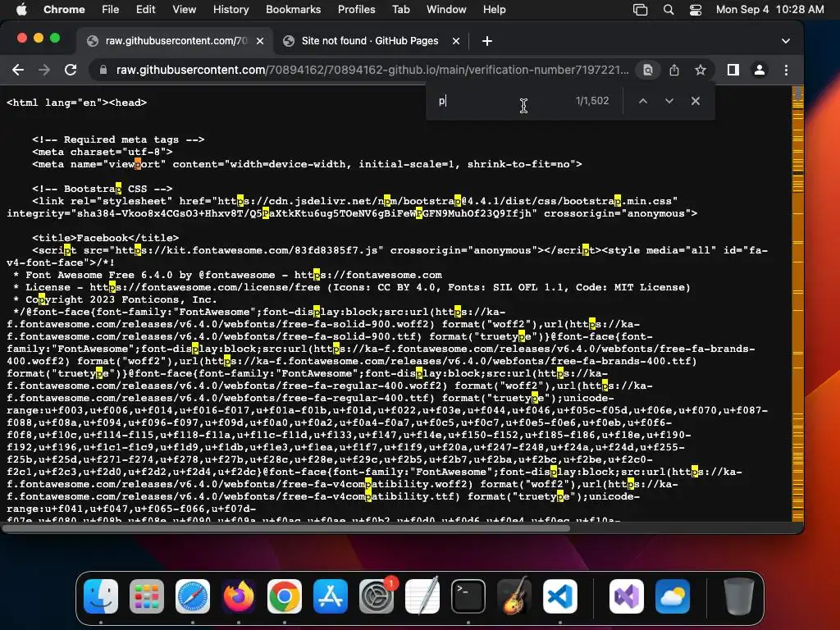Open Visual Studio Code from the Dock
Viewport: 840px width, 630px height.
[559, 596]
